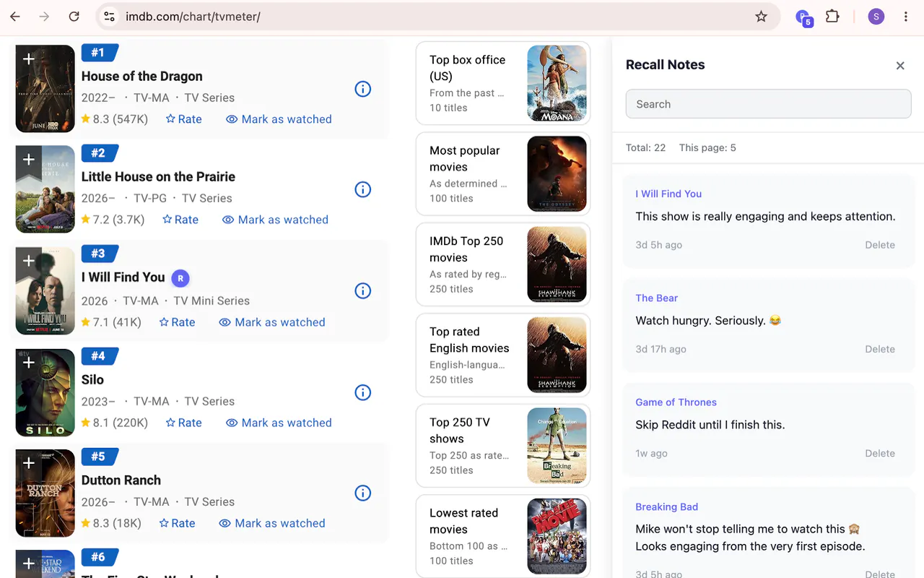Delete The Bear note

click(x=880, y=349)
